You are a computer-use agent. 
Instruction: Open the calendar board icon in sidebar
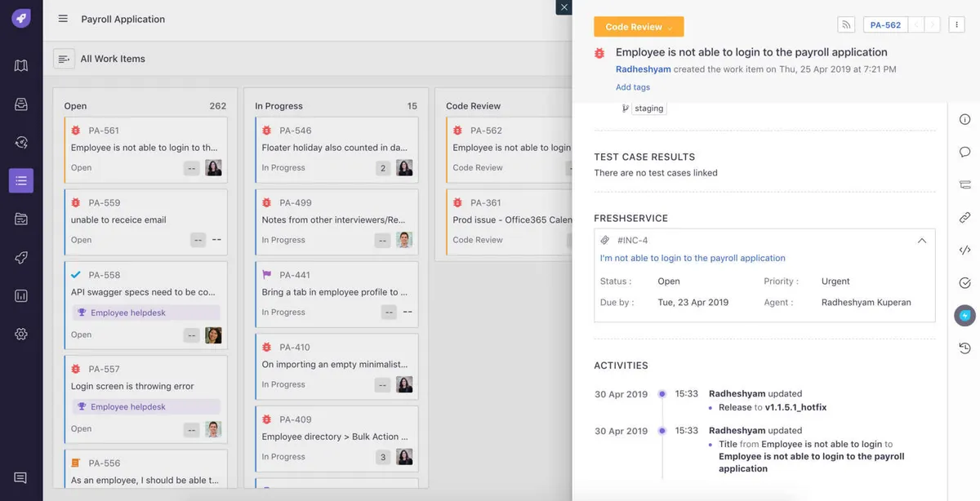click(x=21, y=219)
